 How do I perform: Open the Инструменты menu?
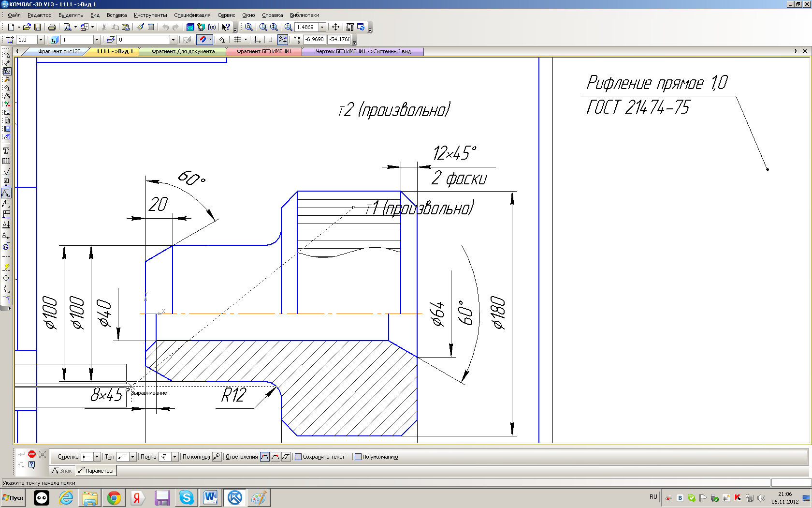(x=150, y=15)
